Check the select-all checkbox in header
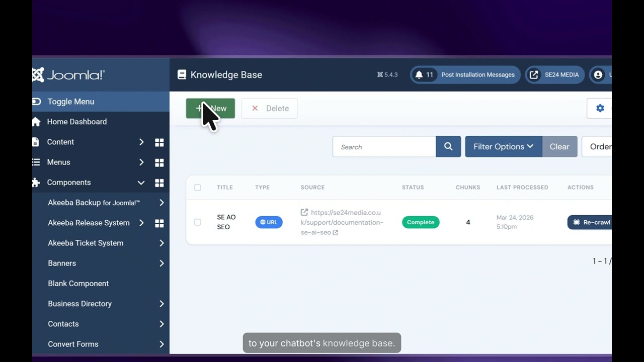 click(197, 187)
